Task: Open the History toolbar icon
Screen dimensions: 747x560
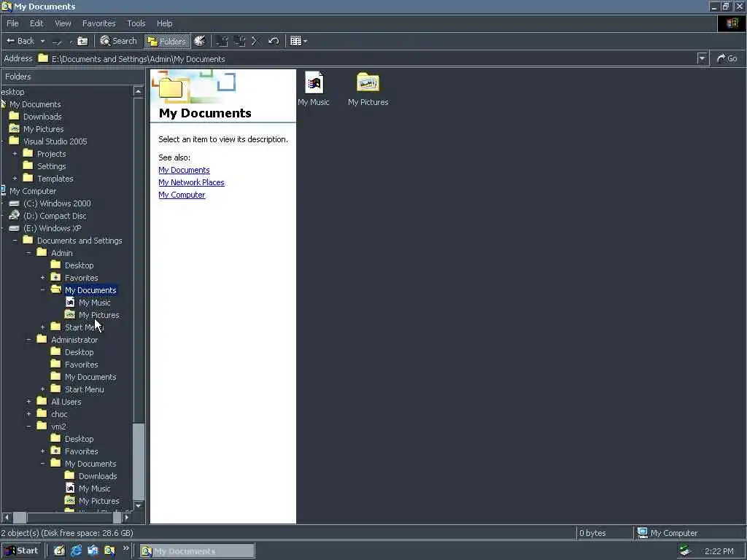Action: [x=200, y=41]
